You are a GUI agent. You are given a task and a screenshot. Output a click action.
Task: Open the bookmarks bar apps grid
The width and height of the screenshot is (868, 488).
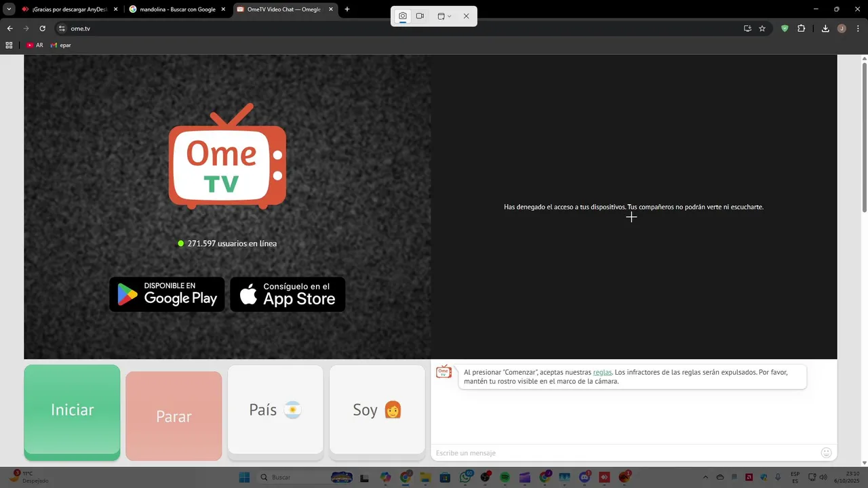[x=9, y=45]
